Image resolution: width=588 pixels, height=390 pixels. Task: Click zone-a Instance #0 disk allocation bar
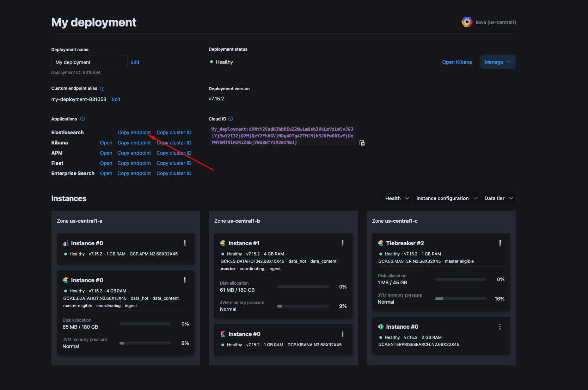145,324
